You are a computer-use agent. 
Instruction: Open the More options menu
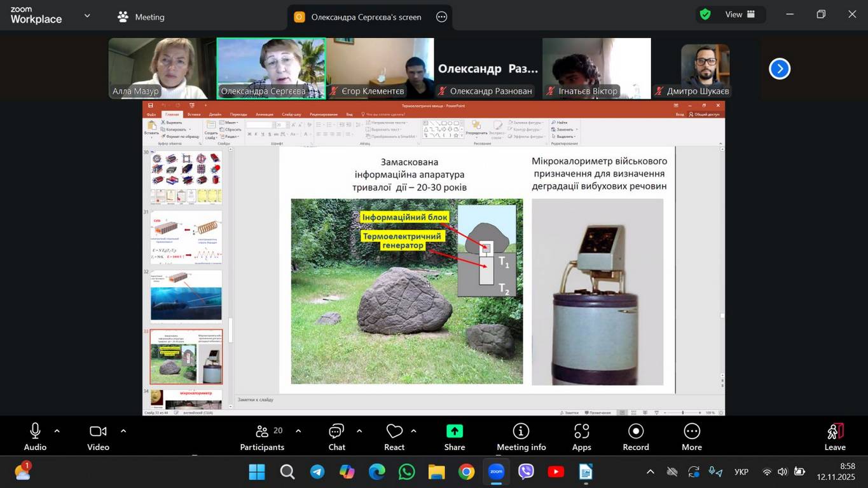tap(691, 437)
